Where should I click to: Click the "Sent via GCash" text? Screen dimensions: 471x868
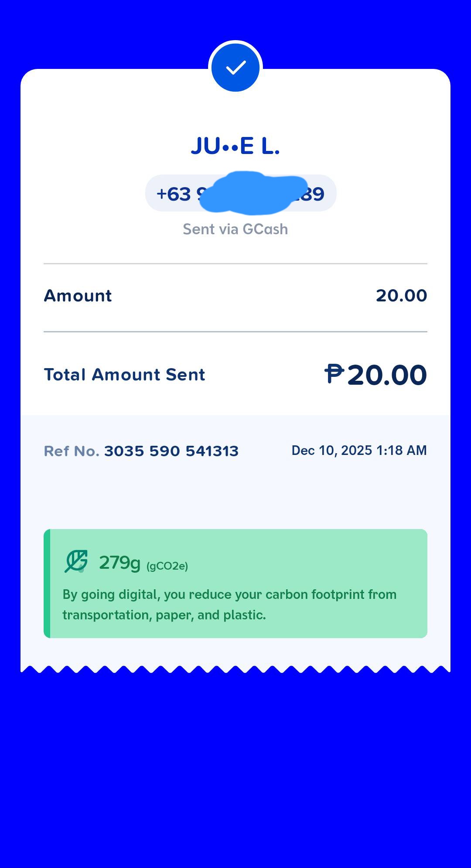(x=235, y=229)
